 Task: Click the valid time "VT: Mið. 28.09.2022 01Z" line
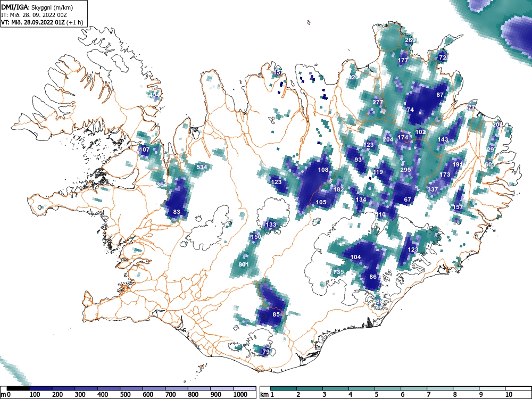coord(41,22)
